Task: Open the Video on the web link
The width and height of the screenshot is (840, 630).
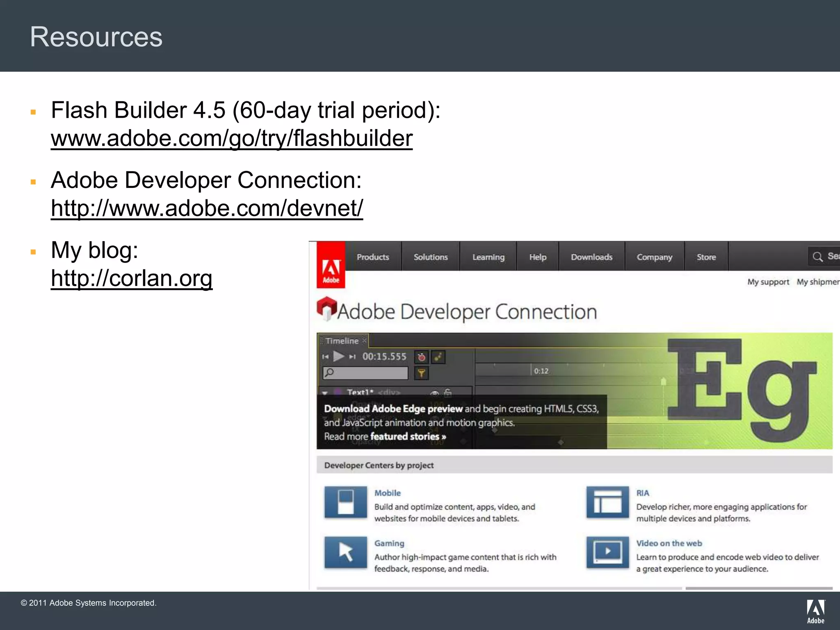Action: (x=669, y=543)
